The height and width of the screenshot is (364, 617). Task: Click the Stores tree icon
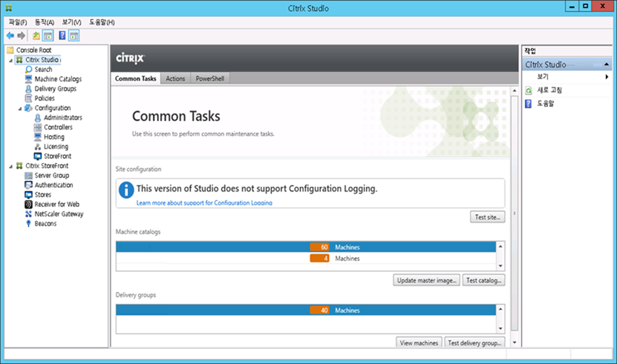pyautogui.click(x=29, y=195)
